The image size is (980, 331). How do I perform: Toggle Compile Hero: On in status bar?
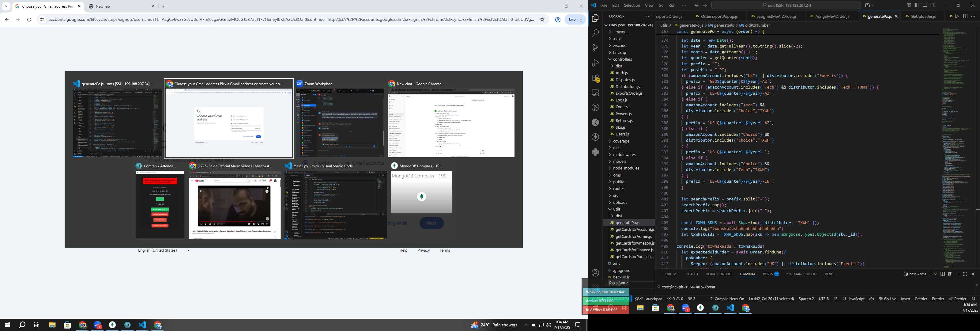727,299
